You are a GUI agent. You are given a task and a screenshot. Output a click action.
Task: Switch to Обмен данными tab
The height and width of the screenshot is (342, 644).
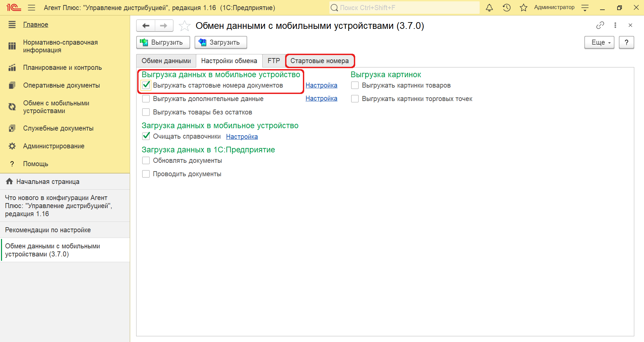coord(166,61)
